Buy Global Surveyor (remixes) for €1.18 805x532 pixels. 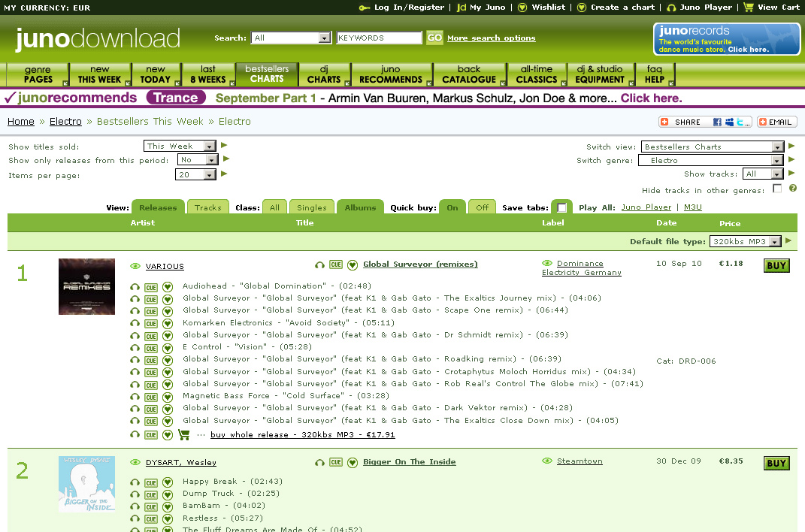776,266
